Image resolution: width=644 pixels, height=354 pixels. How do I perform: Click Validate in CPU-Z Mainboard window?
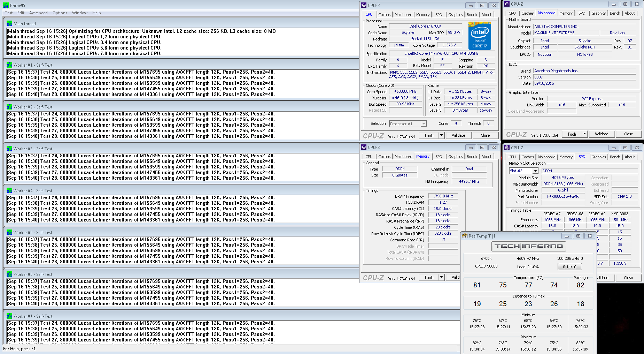[602, 134]
